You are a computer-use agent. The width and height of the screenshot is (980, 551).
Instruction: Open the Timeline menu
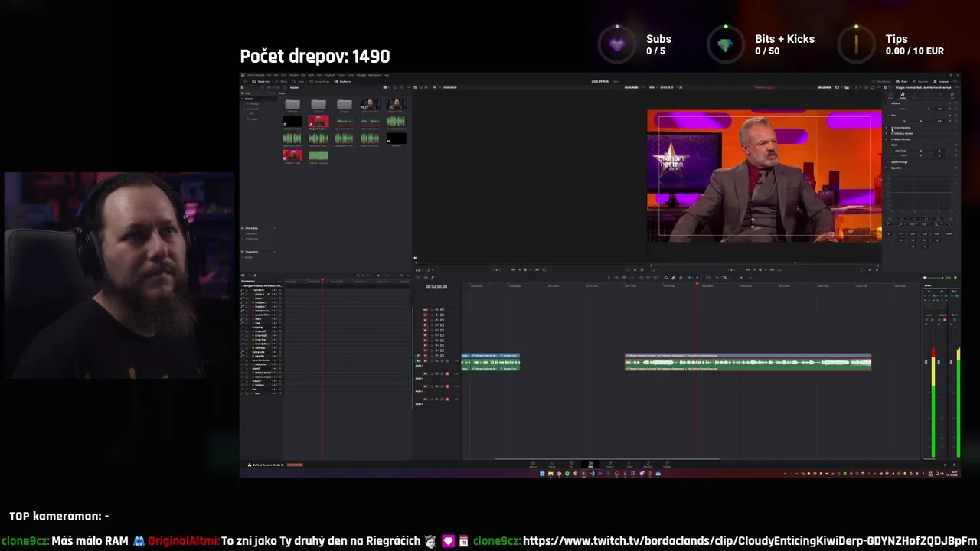coord(293,75)
